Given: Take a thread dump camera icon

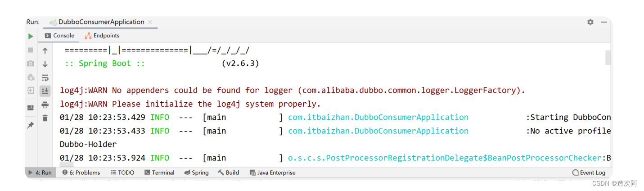Looking at the screenshot, I should pos(31,64).
